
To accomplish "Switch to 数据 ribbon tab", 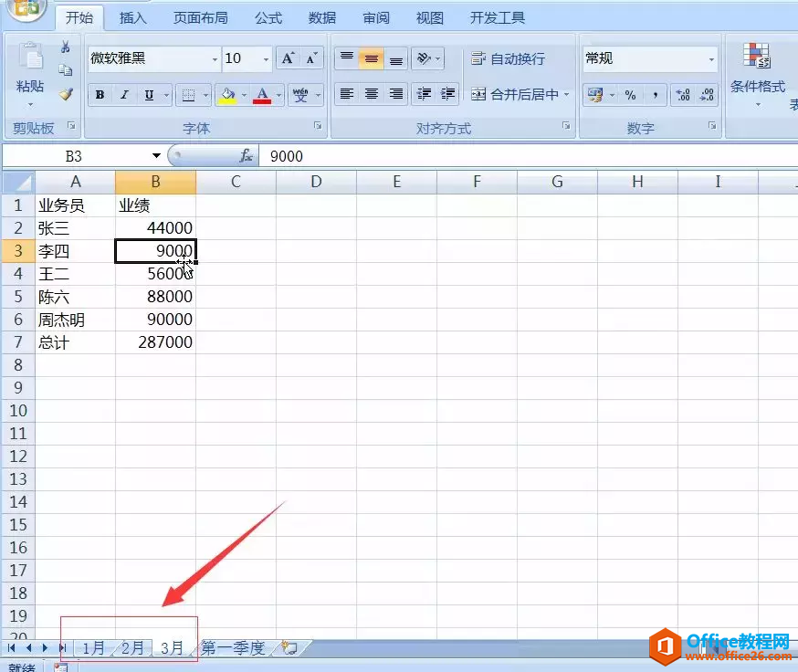I will pos(322,18).
